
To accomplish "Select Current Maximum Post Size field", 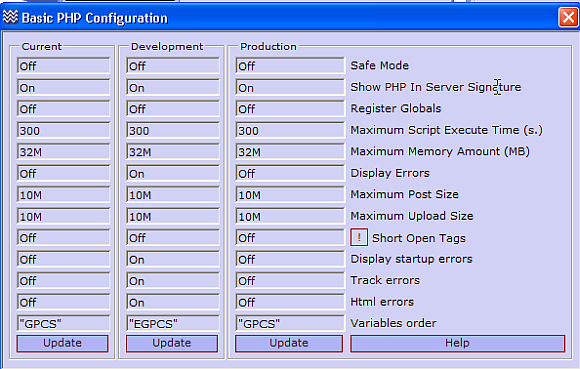I will click(x=63, y=194).
